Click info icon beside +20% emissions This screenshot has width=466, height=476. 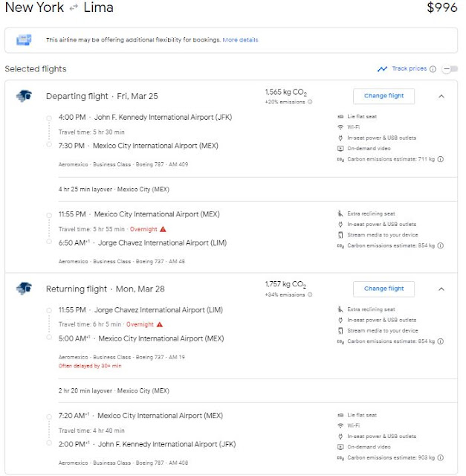click(310, 103)
